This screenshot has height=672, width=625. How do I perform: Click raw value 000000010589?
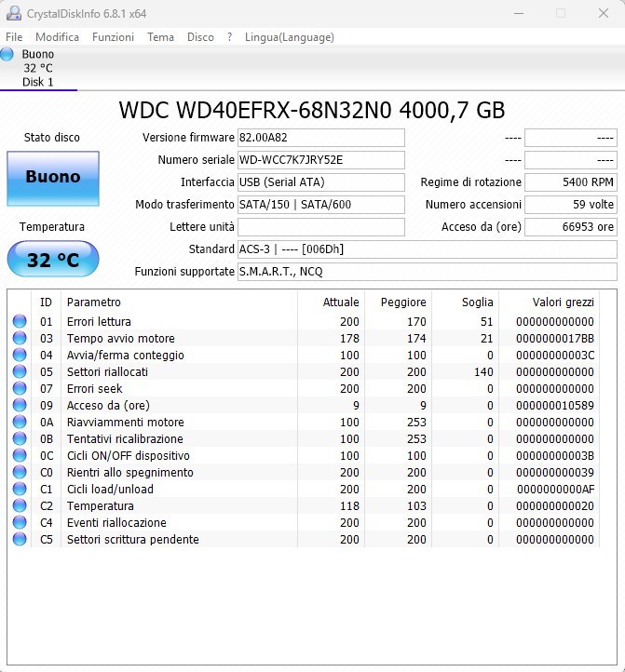click(554, 405)
